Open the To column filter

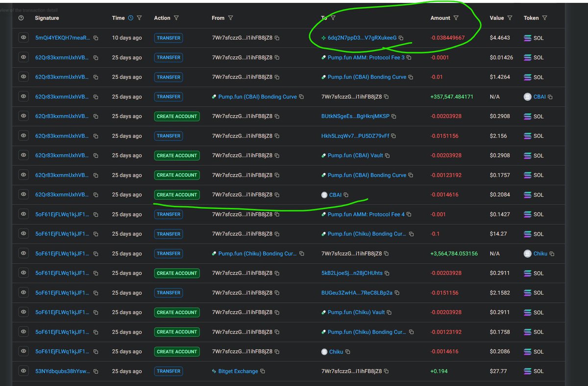click(333, 18)
